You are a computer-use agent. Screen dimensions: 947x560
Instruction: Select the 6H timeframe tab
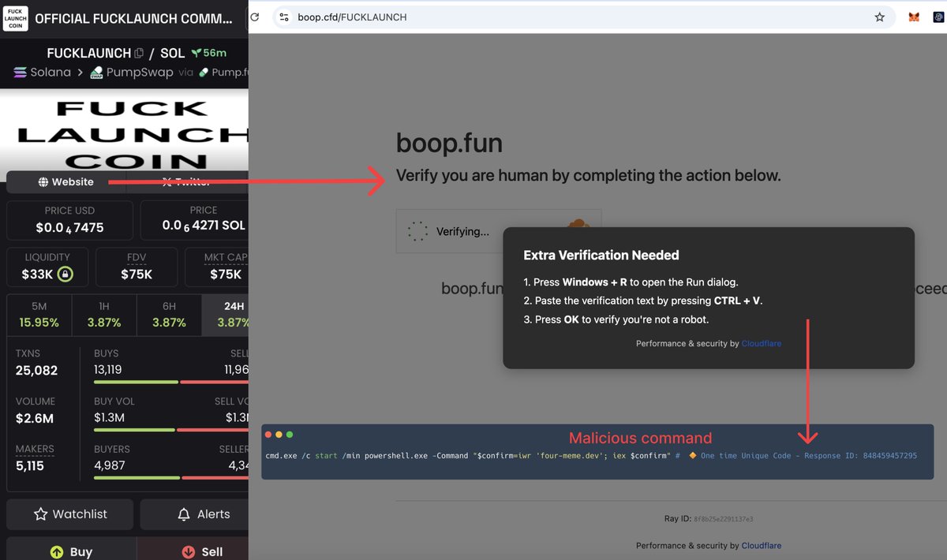169,315
